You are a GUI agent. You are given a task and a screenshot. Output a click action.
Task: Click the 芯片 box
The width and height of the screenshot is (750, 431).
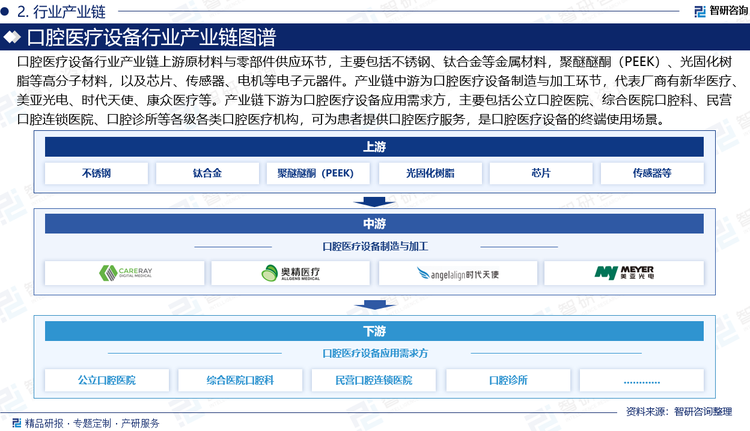pos(541,173)
